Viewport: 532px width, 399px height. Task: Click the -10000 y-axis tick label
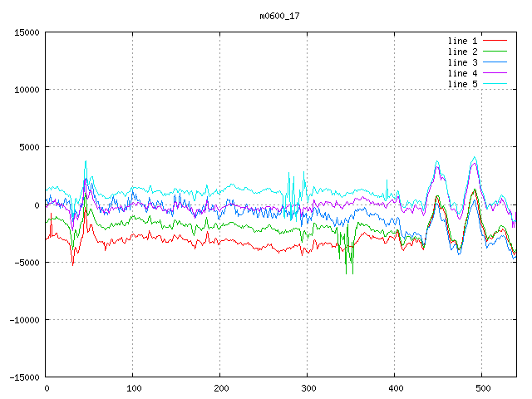pyautogui.click(x=24, y=319)
